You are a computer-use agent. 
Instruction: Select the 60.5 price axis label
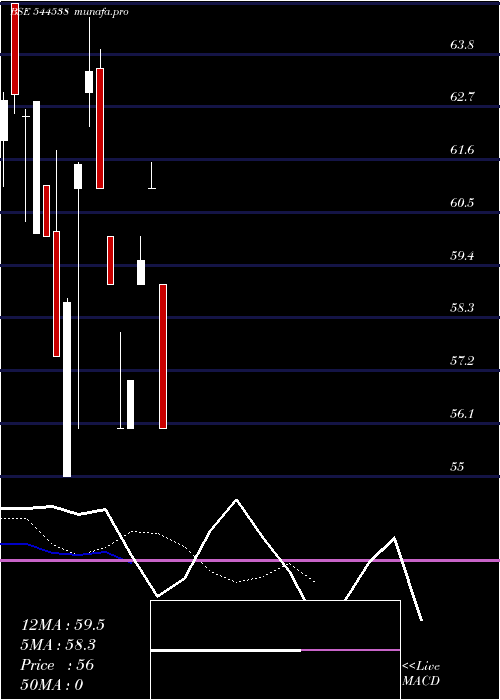pyautogui.click(x=462, y=203)
